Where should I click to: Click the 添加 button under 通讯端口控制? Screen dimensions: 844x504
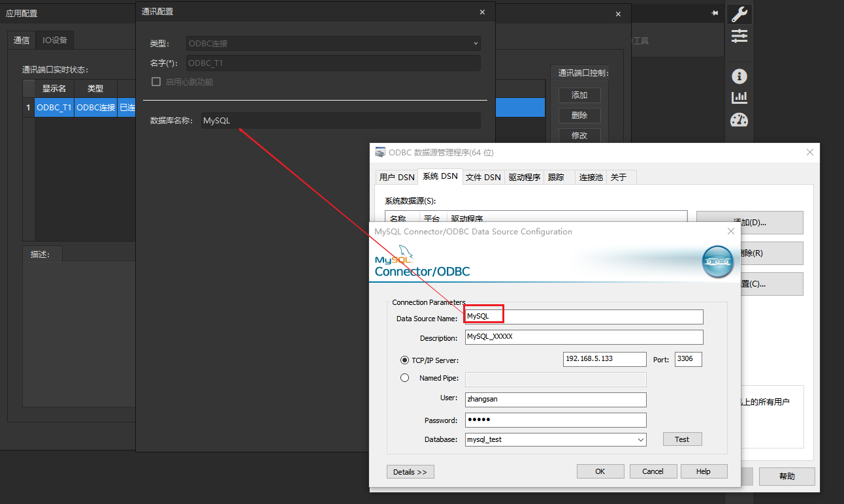pyautogui.click(x=579, y=95)
